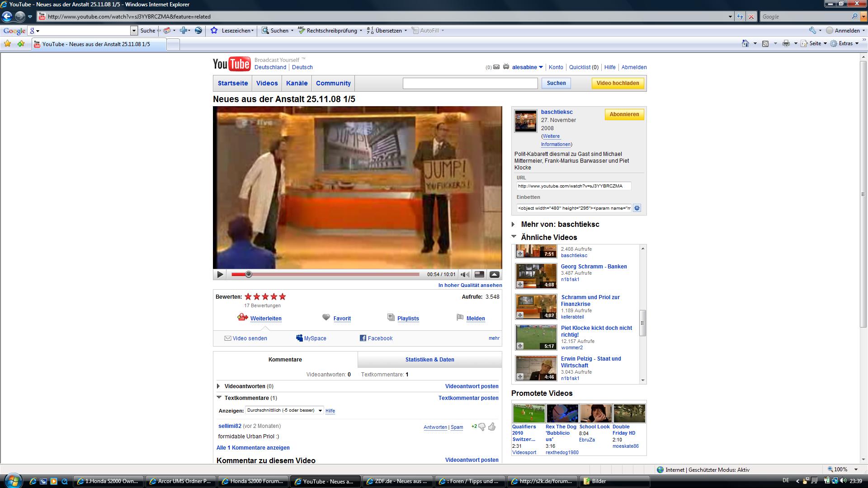This screenshot has width=868, height=488.
Task: Play the video with the play button
Action: pos(220,274)
